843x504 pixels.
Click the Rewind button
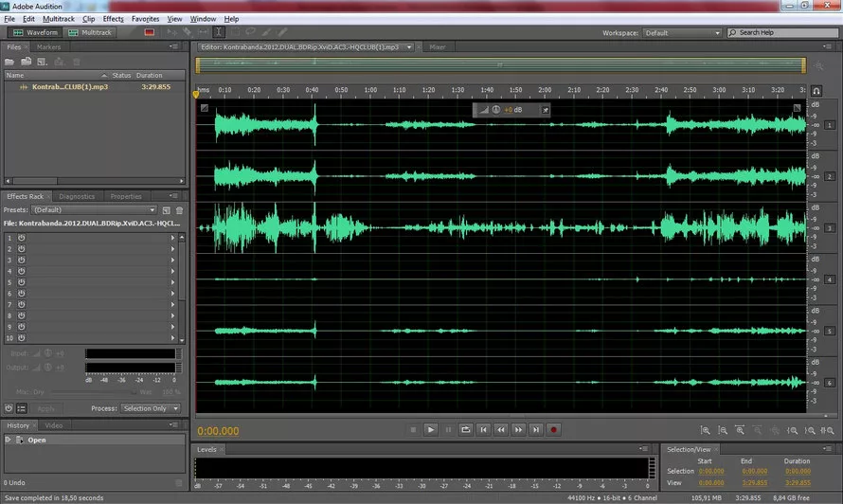point(500,430)
